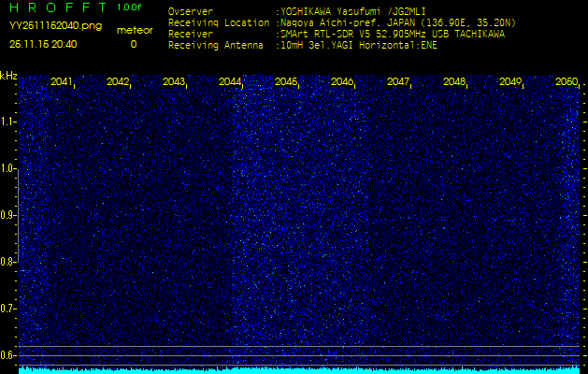
Task: Click the version label 1.0.0f
Action: point(129,7)
